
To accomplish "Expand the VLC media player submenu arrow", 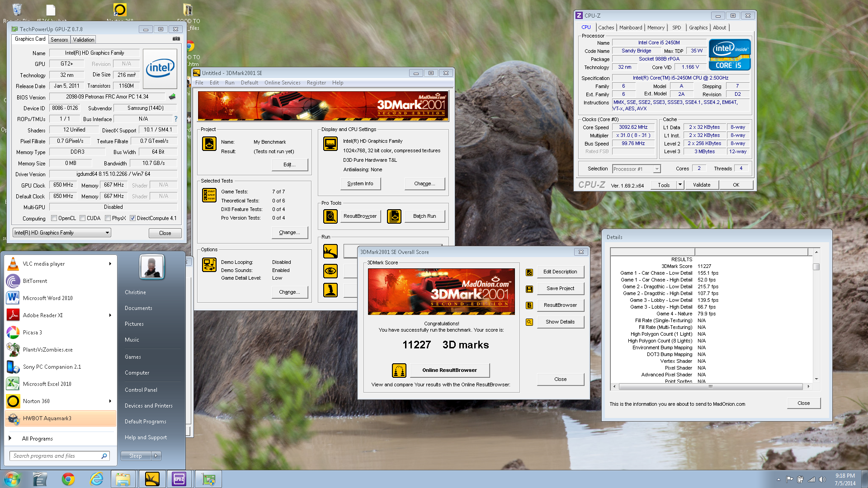I will point(110,264).
